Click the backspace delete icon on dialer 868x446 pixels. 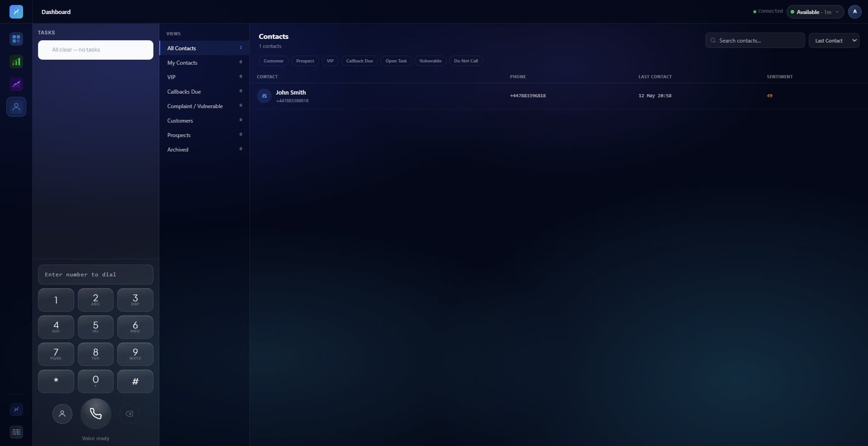pos(129,413)
